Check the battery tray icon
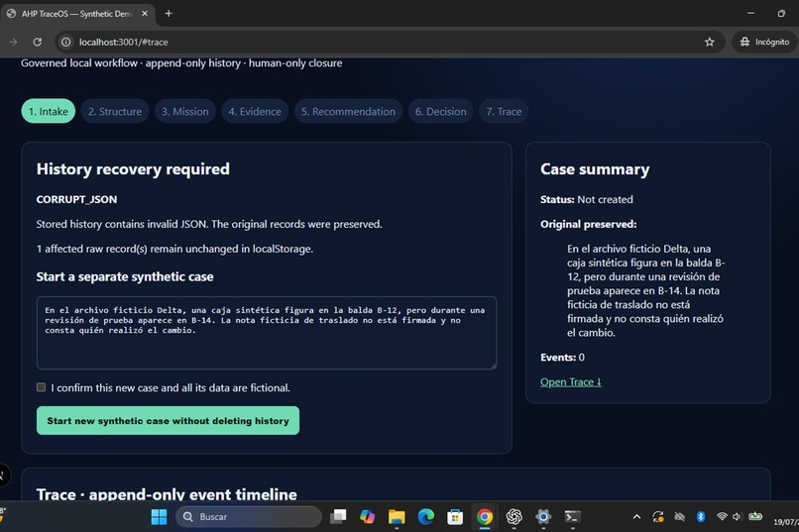 (x=755, y=517)
